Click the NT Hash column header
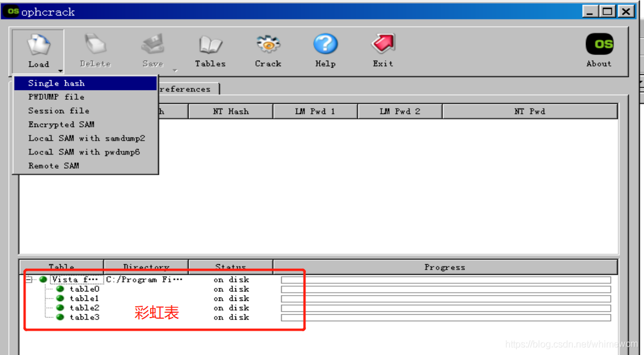644x355 pixels. click(231, 112)
